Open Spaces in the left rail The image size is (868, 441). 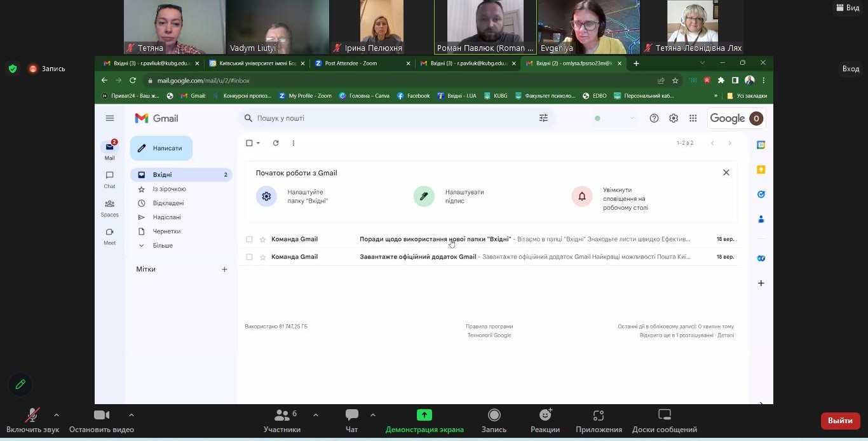109,208
